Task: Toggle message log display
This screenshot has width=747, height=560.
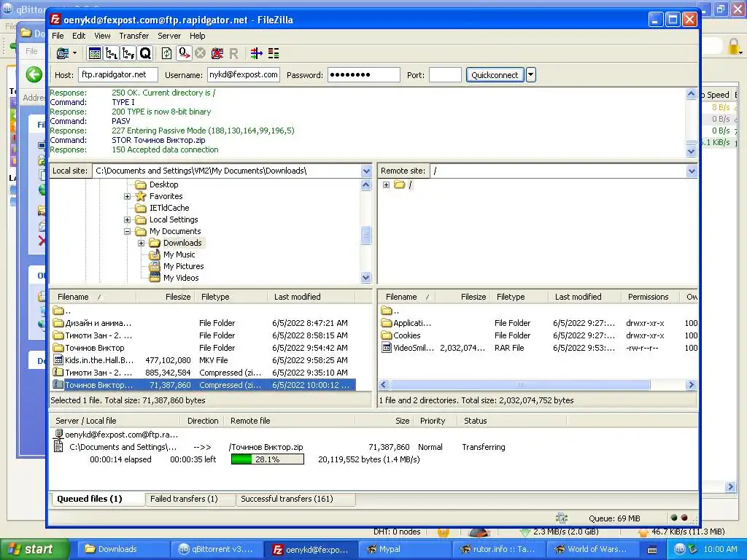Action: 95,53
